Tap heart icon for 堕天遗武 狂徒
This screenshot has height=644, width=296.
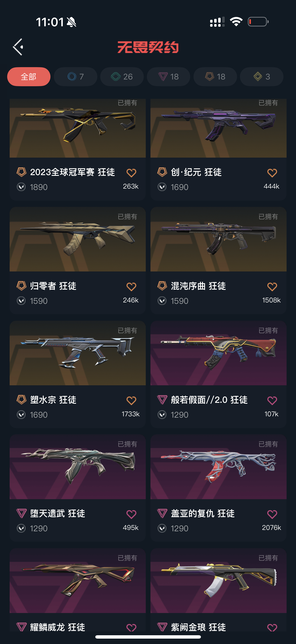131,514
